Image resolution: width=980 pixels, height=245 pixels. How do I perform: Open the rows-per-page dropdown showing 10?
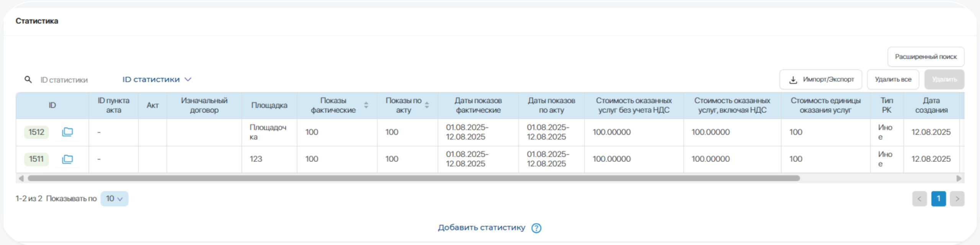[x=114, y=199]
